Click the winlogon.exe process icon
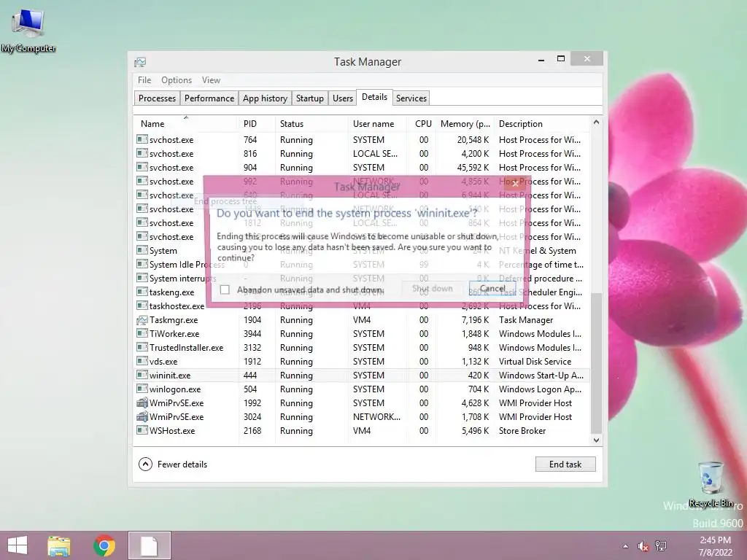Image resolution: width=747 pixels, height=560 pixels. tap(142, 389)
